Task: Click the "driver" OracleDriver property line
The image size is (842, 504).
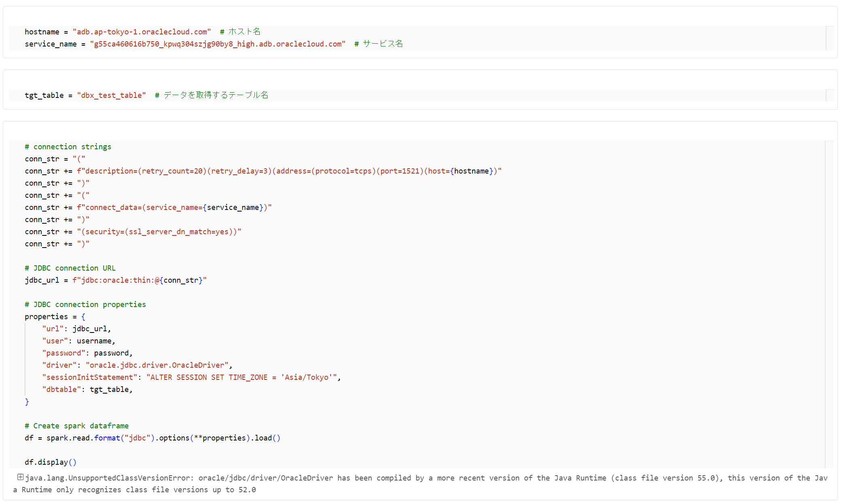Action: [x=137, y=365]
